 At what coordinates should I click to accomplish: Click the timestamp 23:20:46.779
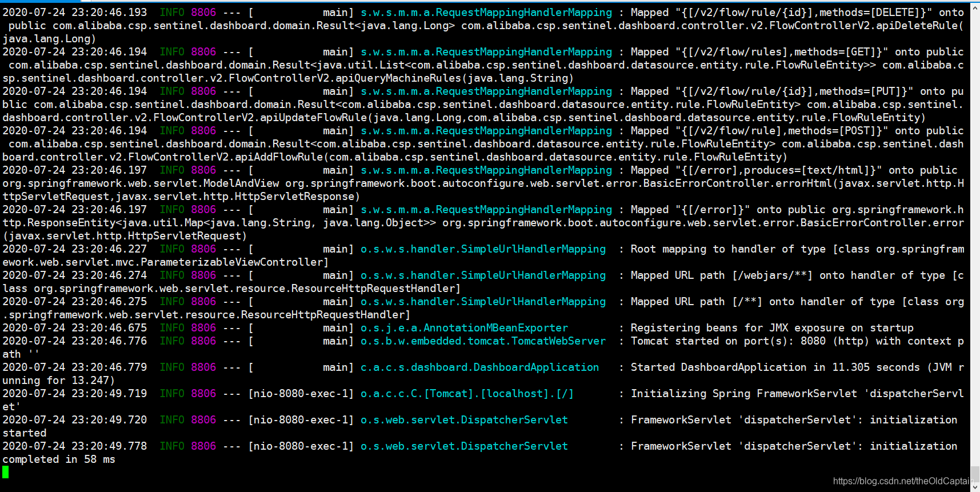[x=109, y=367]
